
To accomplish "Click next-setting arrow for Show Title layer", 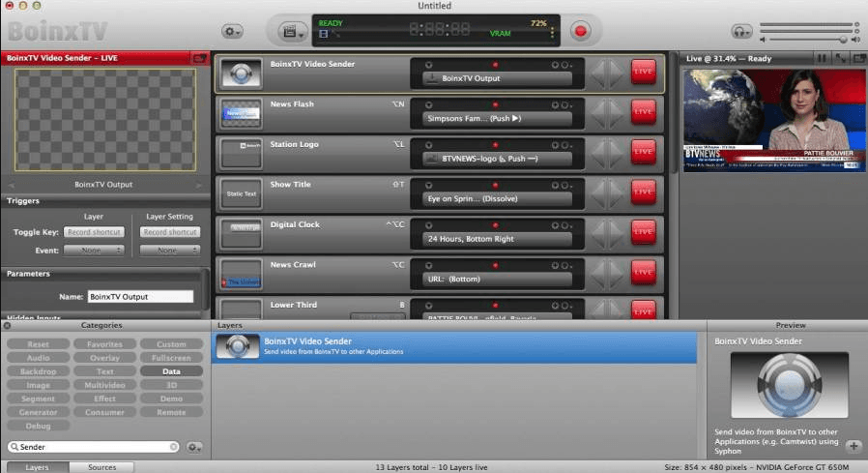I will point(618,193).
